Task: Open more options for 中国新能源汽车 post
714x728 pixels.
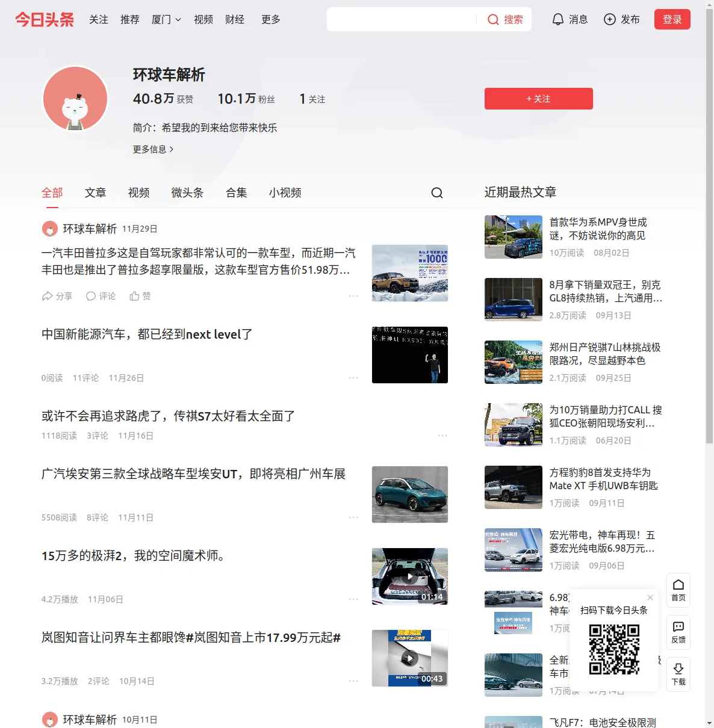Action: [x=353, y=378]
